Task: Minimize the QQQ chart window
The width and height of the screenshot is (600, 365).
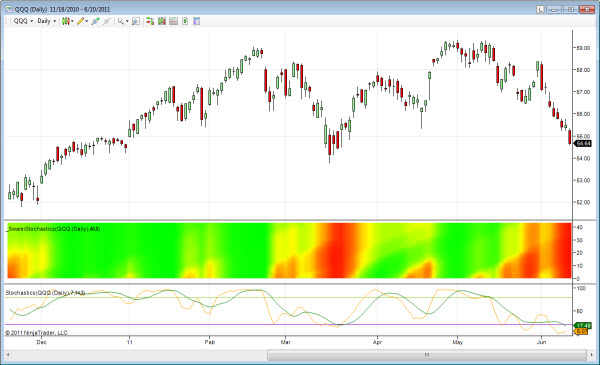Action: pyautogui.click(x=554, y=9)
